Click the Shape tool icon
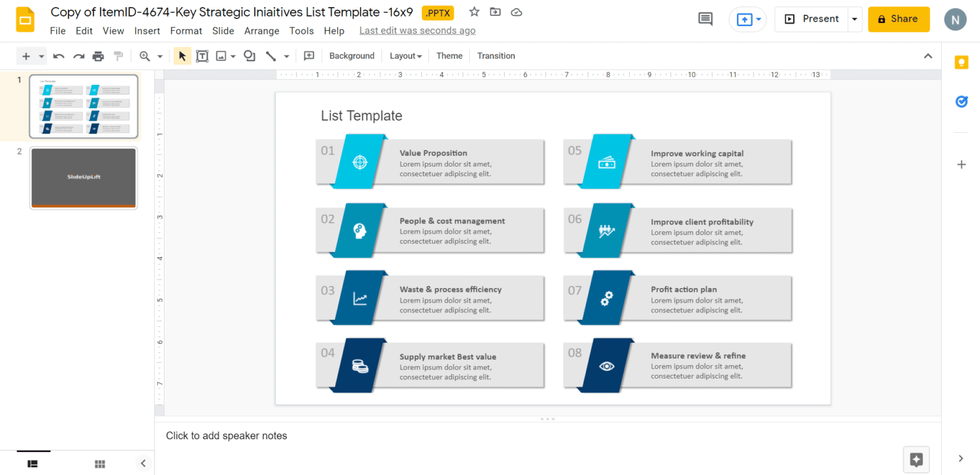Viewport: 980px width, 475px height. 249,56
